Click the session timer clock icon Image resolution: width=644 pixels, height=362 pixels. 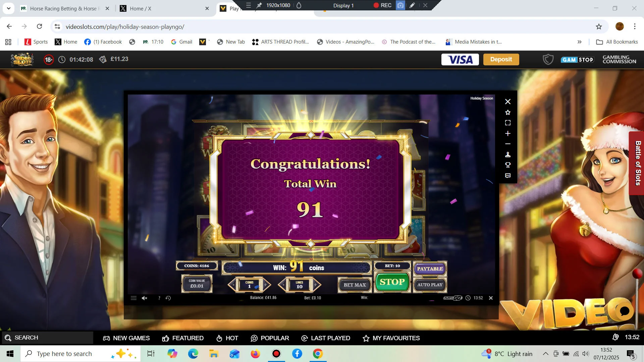62,60
